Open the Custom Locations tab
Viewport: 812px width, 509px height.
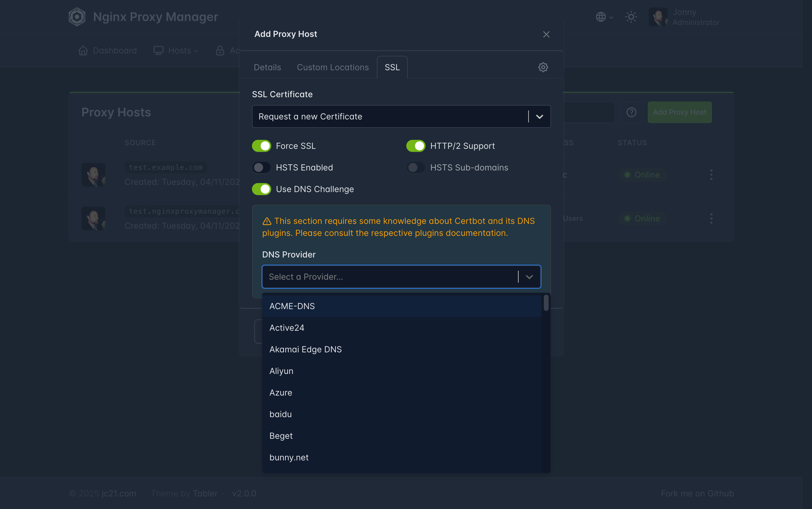pyautogui.click(x=332, y=67)
